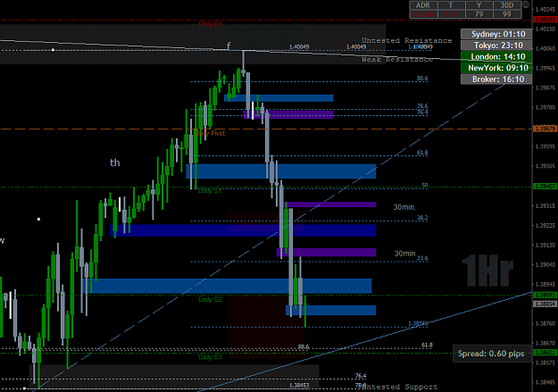Select the "th" text label on chart

[x=115, y=163]
